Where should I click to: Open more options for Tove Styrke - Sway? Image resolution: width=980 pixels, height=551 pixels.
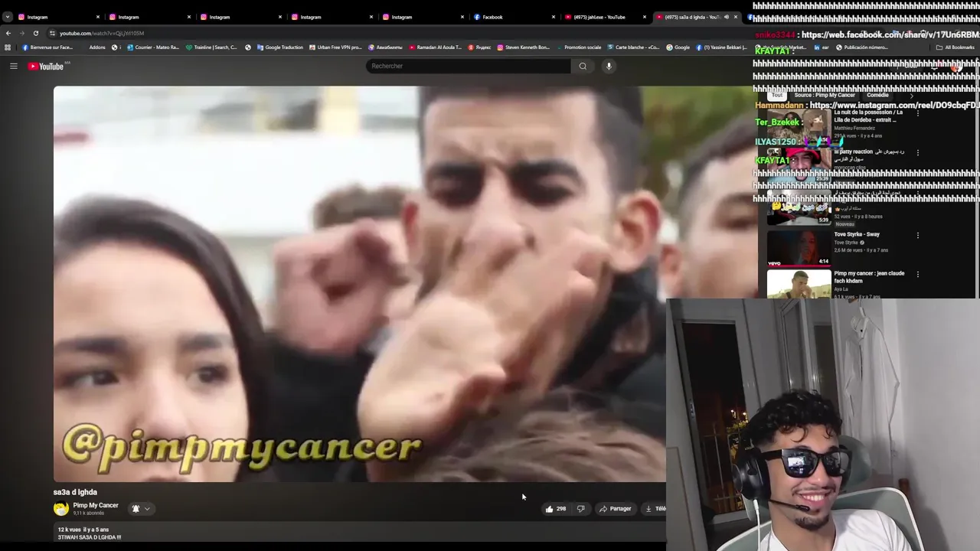click(x=917, y=236)
